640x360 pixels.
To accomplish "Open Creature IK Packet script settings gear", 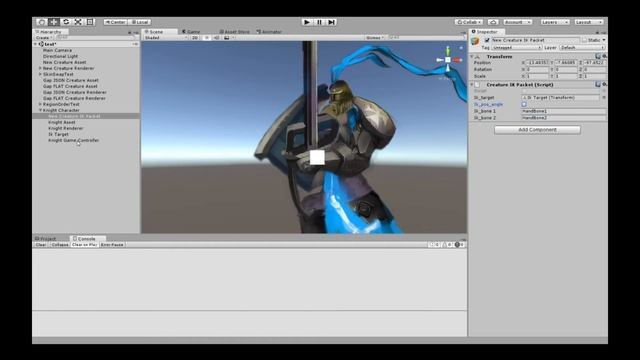I will pos(604,84).
